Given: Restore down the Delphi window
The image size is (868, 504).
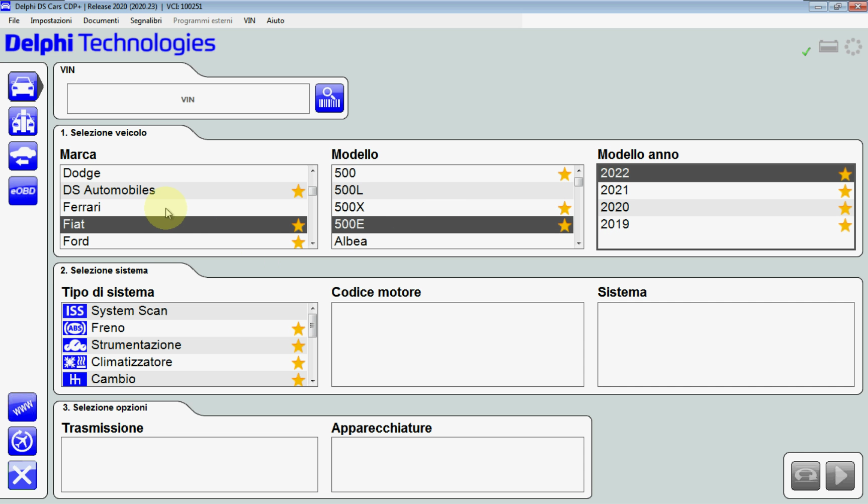Looking at the screenshot, I should coord(838,7).
